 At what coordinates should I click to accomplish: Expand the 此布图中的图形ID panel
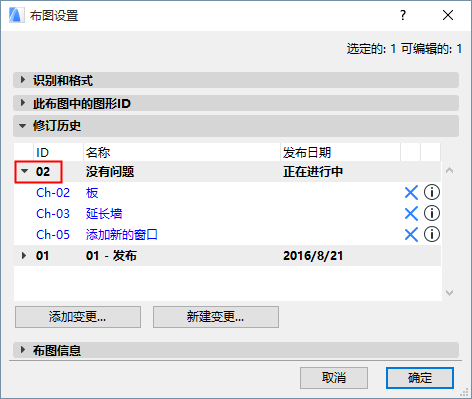coord(23,103)
